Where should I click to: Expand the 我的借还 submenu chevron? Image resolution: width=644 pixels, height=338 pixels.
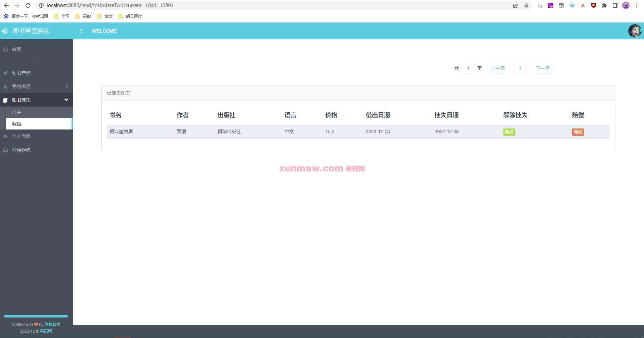(67, 86)
